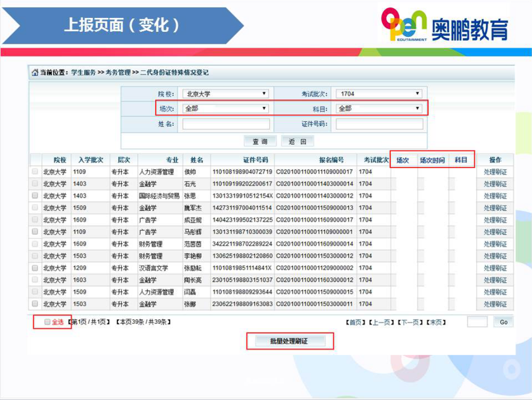Go to 下一页 in pagination

pyautogui.click(x=410, y=322)
